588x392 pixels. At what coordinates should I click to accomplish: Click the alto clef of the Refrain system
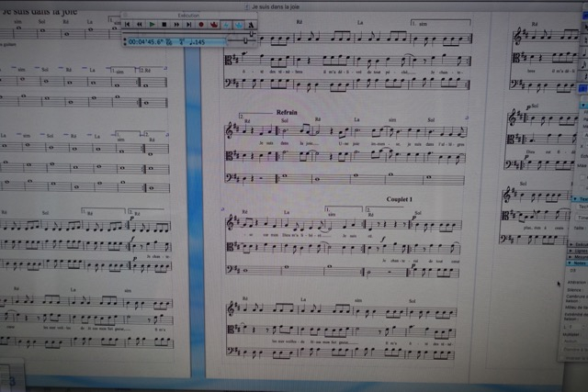(230, 155)
